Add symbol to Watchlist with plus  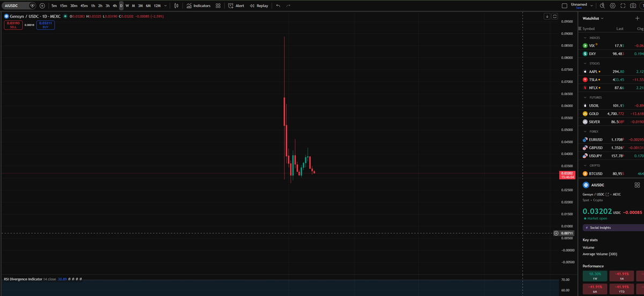click(x=638, y=18)
